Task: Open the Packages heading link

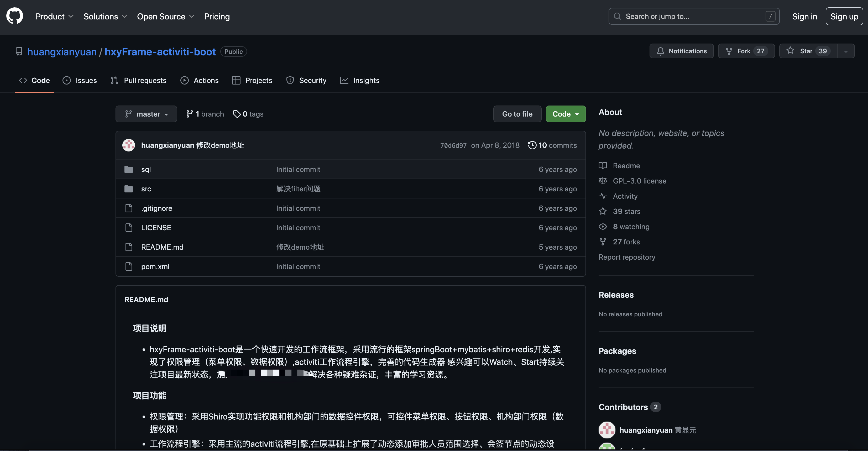Action: point(617,351)
